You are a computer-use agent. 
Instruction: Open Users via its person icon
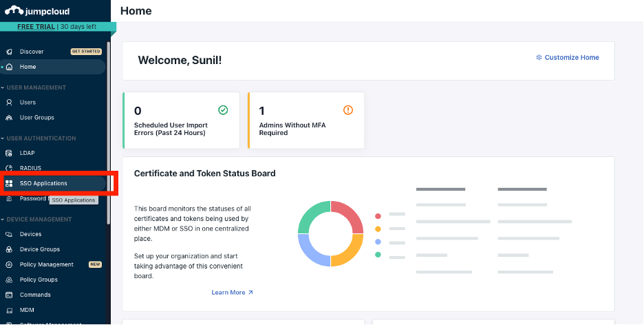[x=9, y=103]
